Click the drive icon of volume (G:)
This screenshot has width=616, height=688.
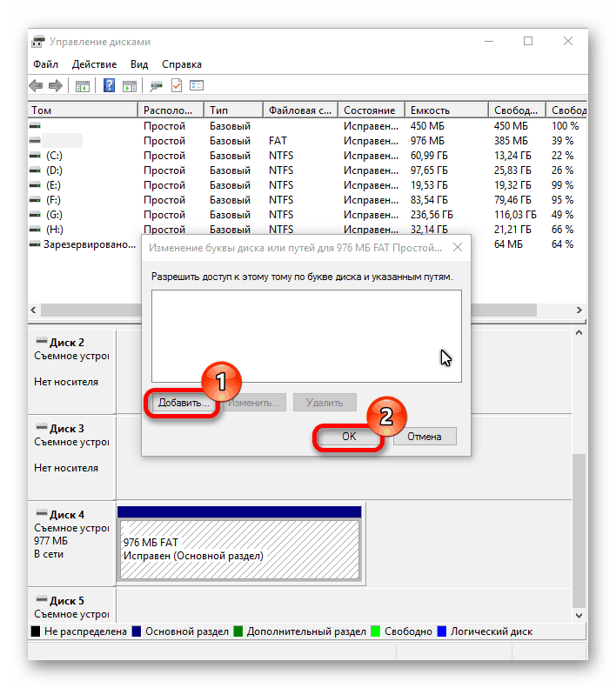[x=35, y=215]
